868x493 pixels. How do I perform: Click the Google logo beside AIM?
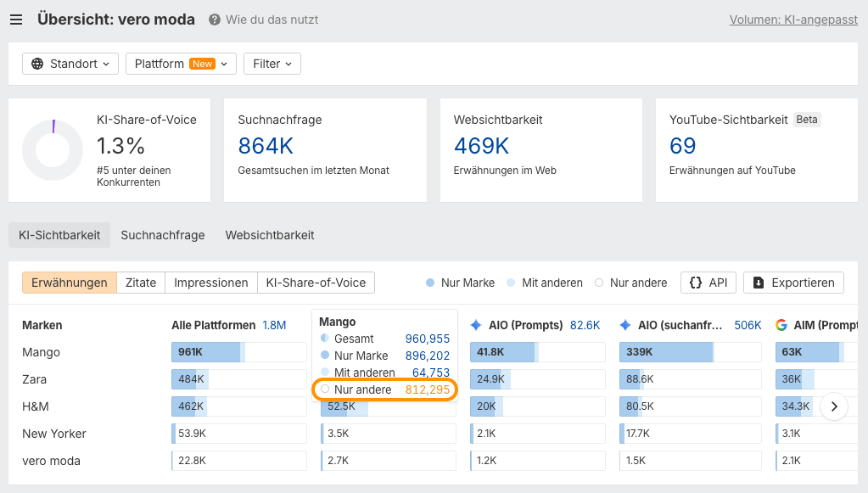(781, 325)
